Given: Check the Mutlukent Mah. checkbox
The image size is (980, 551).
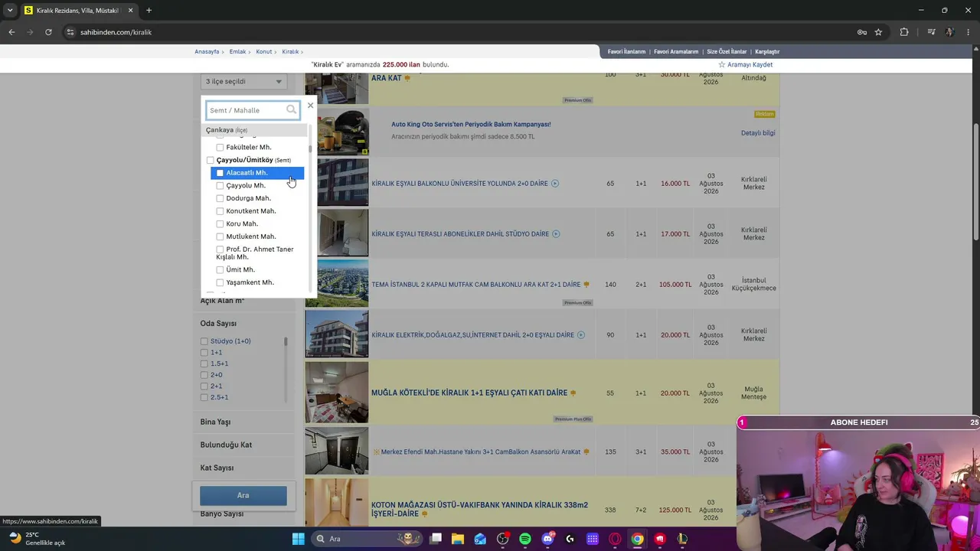Looking at the screenshot, I should [x=220, y=236].
